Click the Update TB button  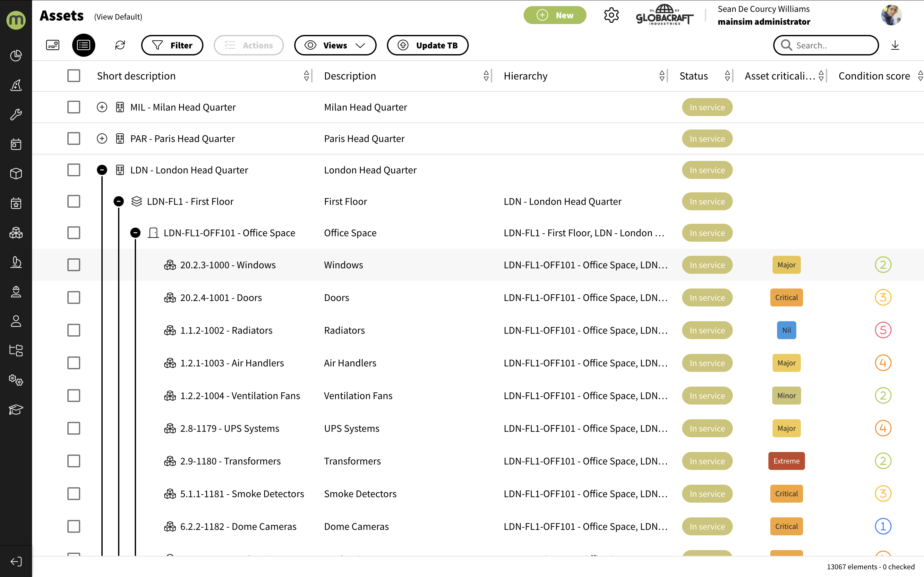[428, 46]
